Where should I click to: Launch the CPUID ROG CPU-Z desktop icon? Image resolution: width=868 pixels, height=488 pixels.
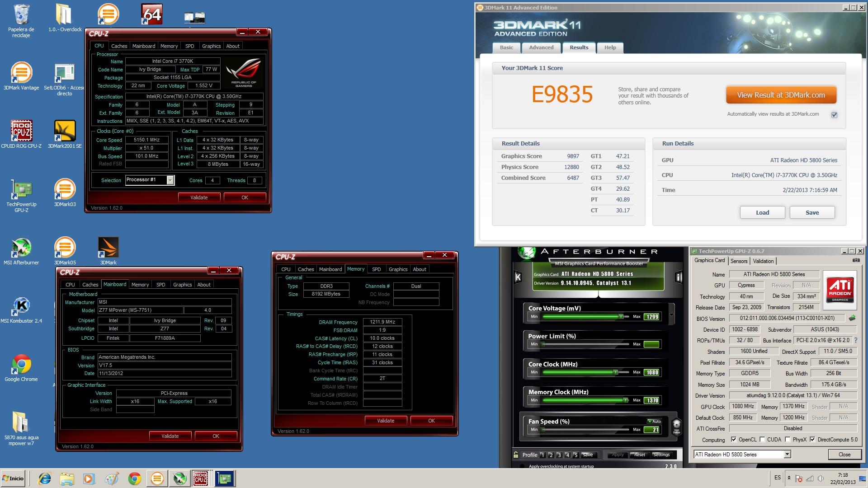pyautogui.click(x=21, y=135)
